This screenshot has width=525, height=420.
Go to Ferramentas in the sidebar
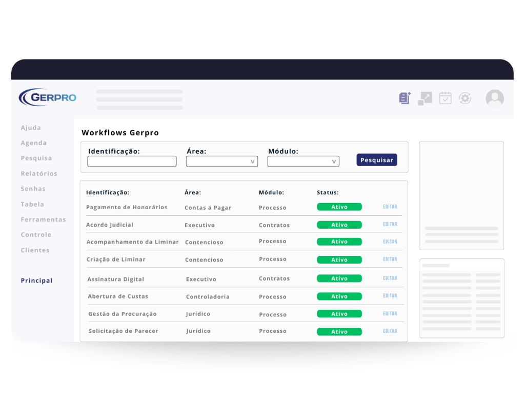(43, 219)
